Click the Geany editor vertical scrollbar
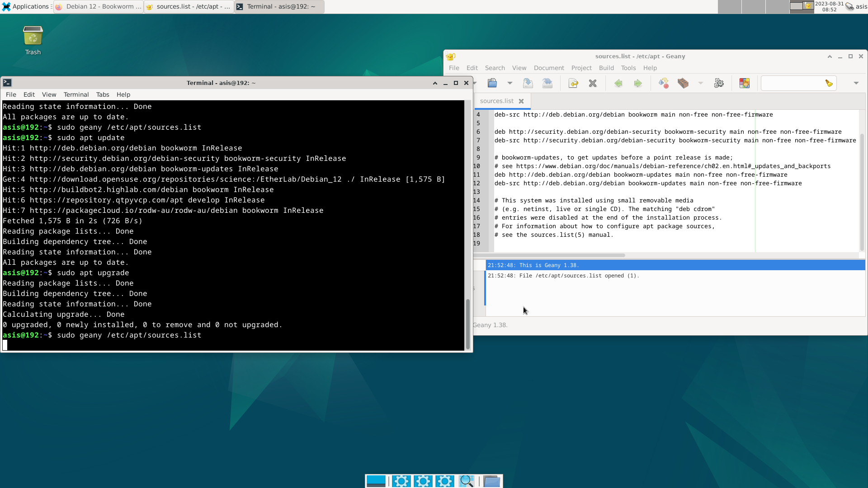This screenshot has height=488, width=868. click(862, 192)
